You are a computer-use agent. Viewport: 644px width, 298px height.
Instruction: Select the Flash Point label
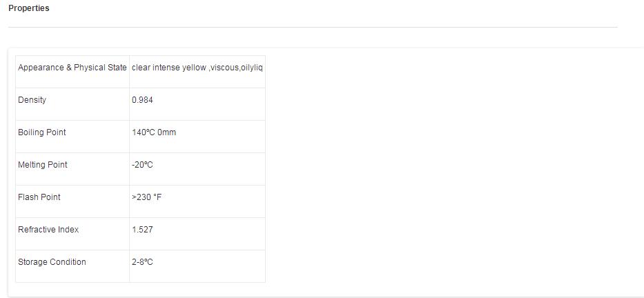(39, 197)
